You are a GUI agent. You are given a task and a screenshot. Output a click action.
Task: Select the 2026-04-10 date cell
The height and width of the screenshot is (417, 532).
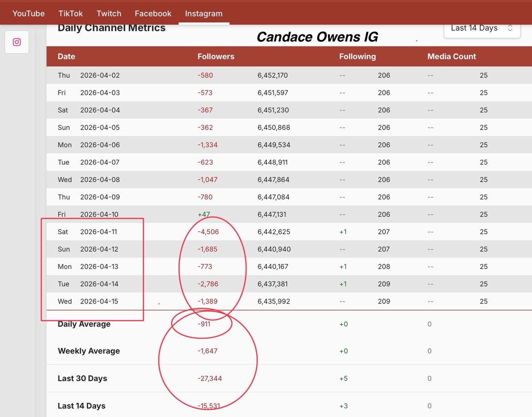pyautogui.click(x=100, y=214)
